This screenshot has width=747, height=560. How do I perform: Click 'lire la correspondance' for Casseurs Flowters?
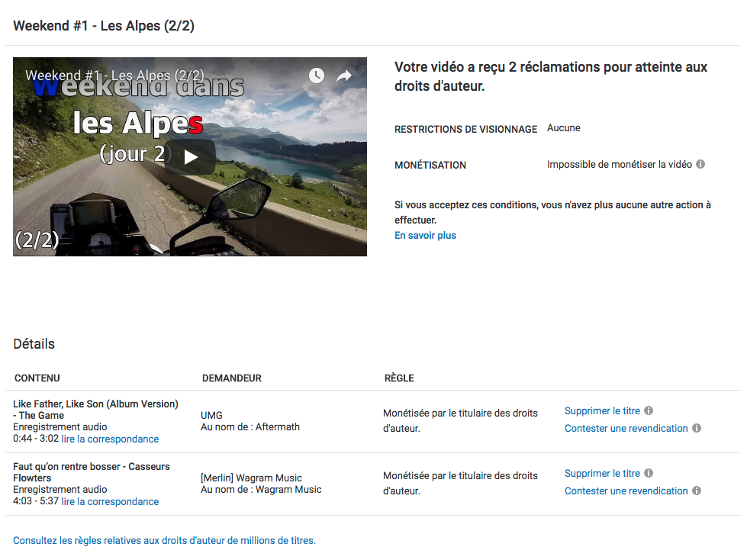tap(110, 501)
